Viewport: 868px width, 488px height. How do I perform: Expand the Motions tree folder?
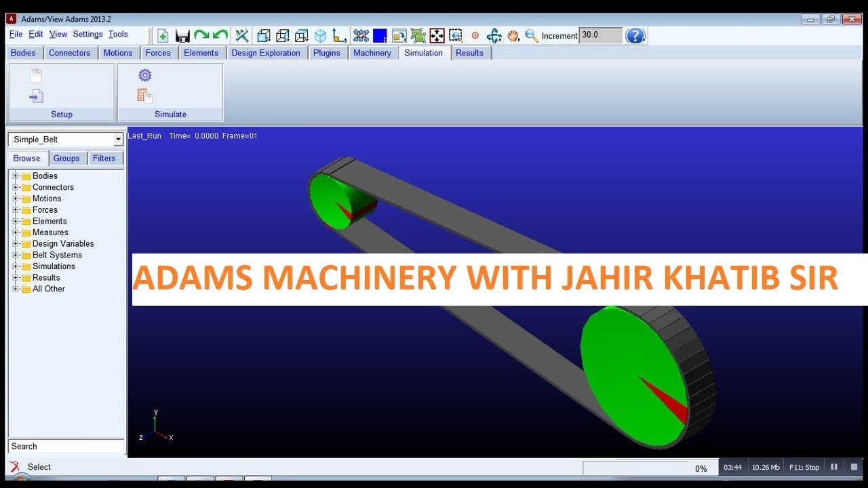(x=16, y=199)
